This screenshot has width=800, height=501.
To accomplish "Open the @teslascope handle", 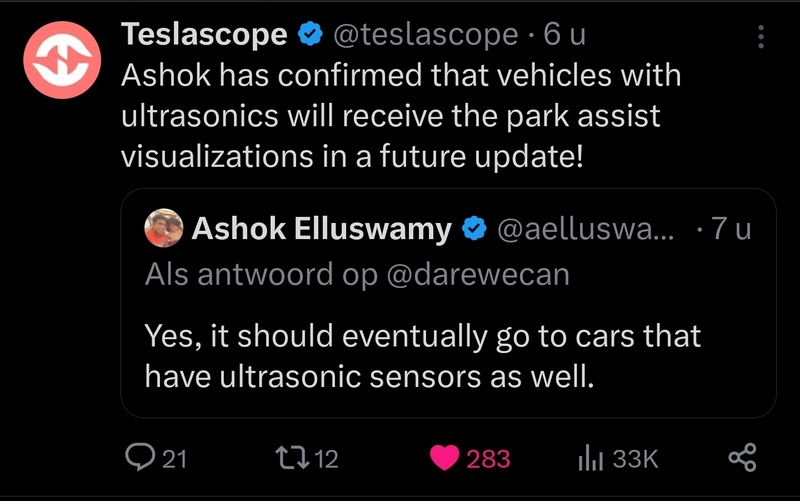I will [426, 35].
